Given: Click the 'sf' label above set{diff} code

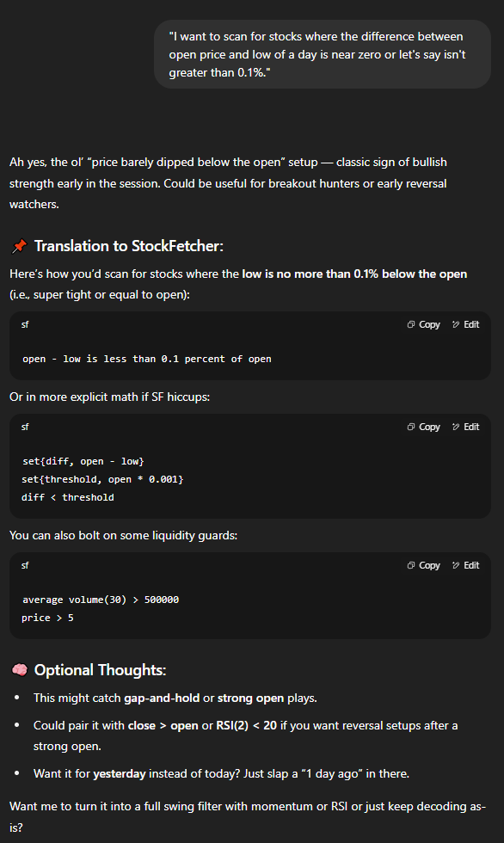Looking at the screenshot, I should point(25,427).
